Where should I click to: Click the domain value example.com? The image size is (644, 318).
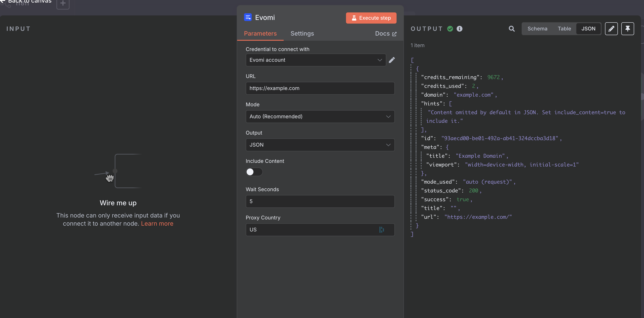473,95
